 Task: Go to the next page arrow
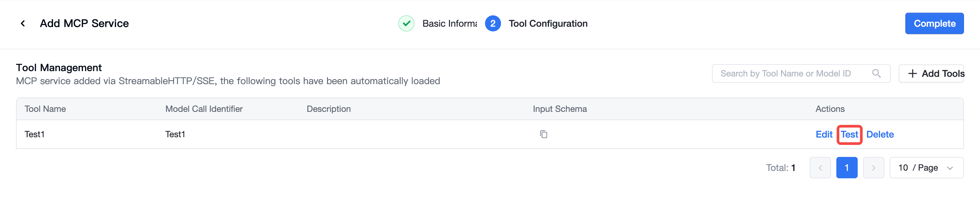point(873,168)
